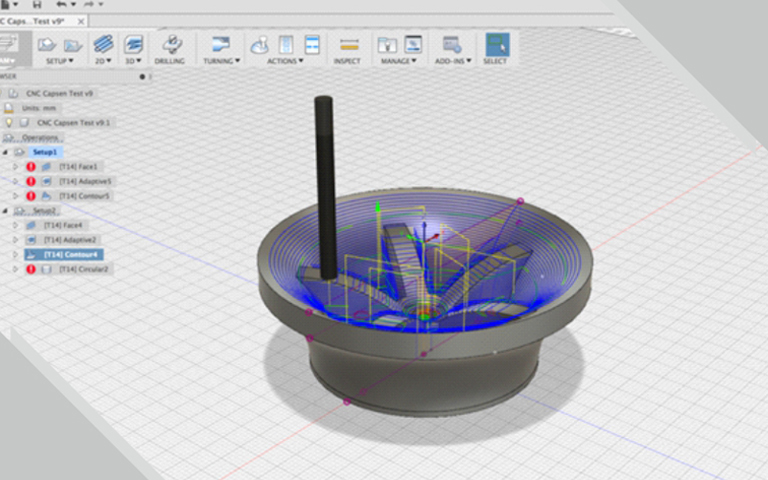768x480 pixels.
Task: Activate the Select tool icon
Action: 497,45
